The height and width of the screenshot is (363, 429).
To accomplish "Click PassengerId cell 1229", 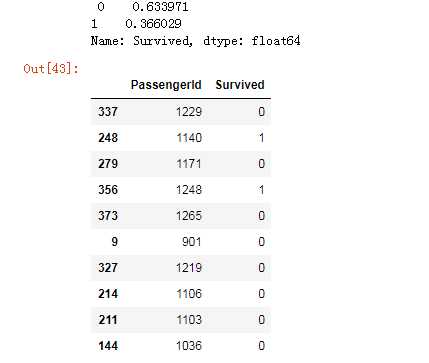I will [189, 112].
